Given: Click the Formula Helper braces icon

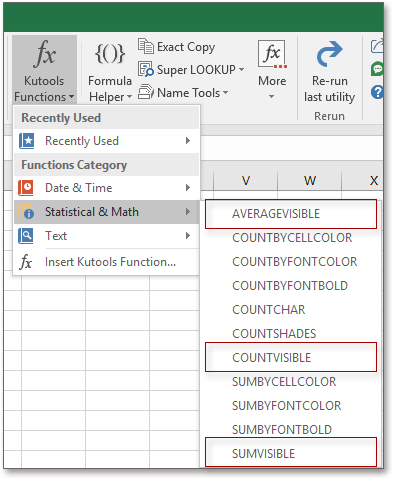Looking at the screenshot, I should [x=110, y=53].
